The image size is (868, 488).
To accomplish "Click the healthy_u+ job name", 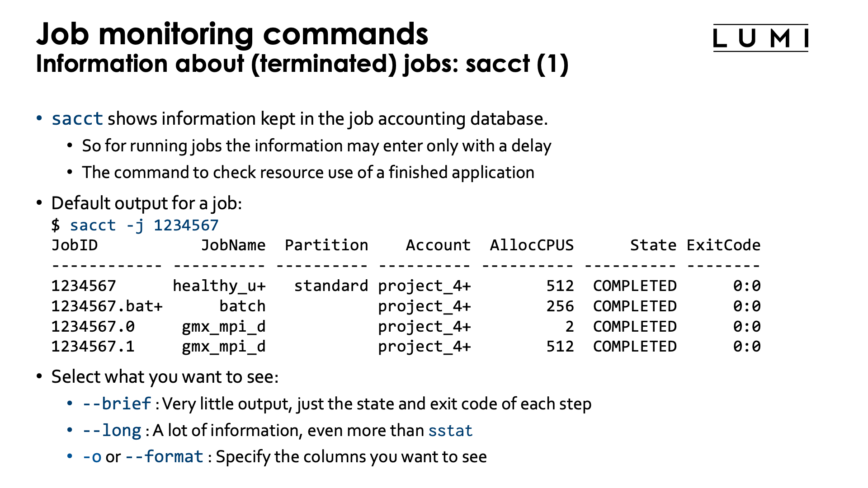I will (x=219, y=286).
